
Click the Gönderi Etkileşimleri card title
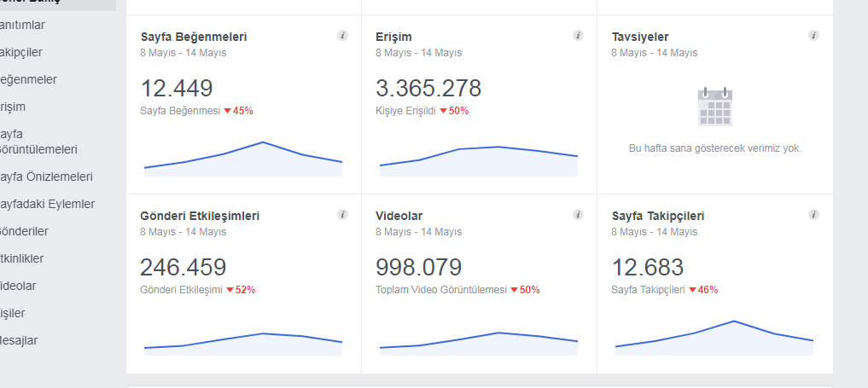pyautogui.click(x=200, y=216)
